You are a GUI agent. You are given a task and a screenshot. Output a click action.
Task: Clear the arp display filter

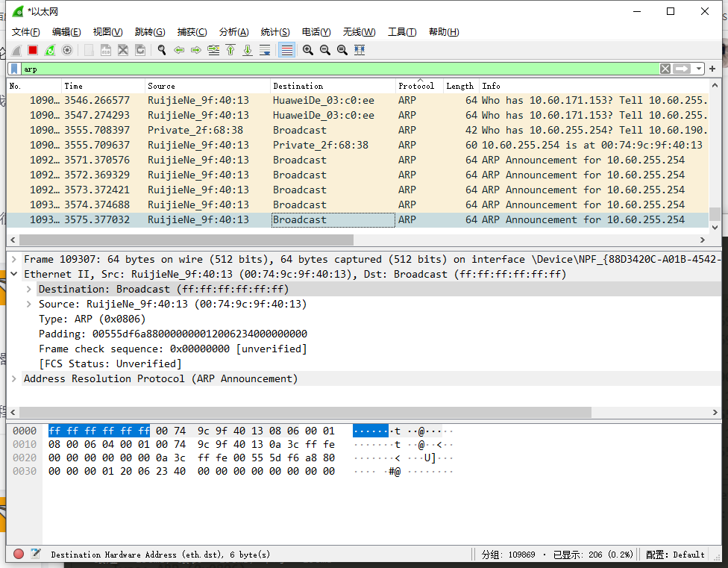pyautogui.click(x=665, y=69)
